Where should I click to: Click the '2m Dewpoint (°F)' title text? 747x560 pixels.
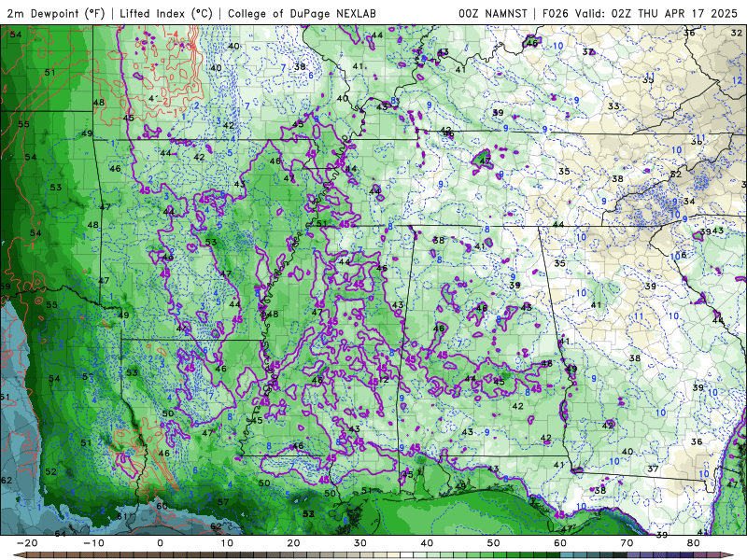55,13
